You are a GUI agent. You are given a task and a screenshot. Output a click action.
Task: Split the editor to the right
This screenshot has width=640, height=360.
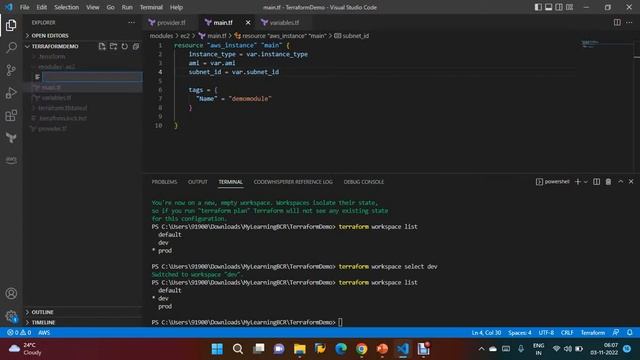coord(617,22)
